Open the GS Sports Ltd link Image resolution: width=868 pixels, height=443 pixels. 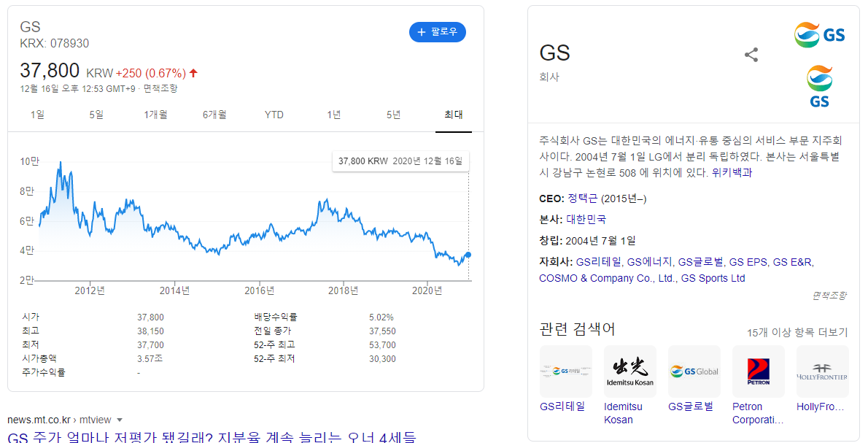[x=713, y=278]
